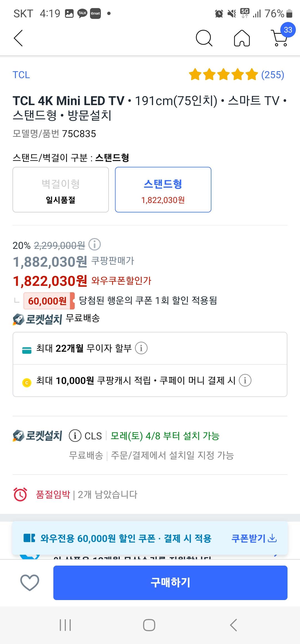Tap the 와우전용 60,000원 coupon banner

pos(126,538)
